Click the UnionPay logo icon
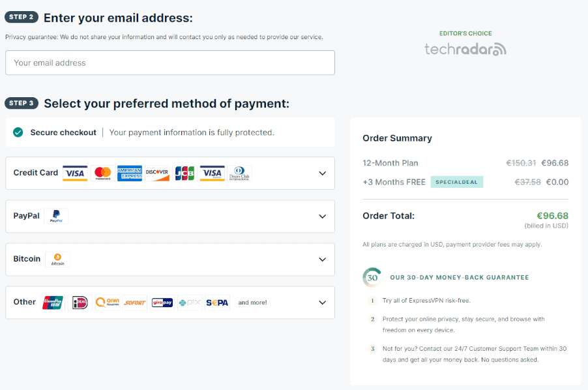 point(53,303)
